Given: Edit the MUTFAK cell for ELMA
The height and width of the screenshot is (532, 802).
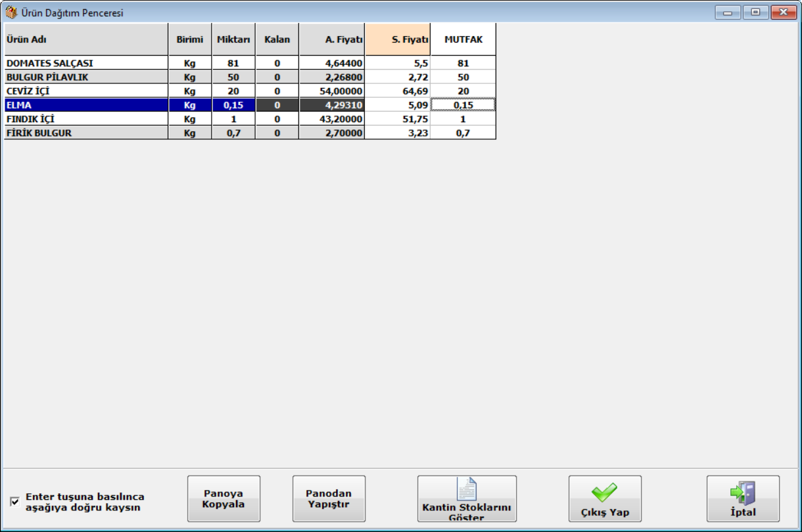Looking at the screenshot, I should (463, 105).
